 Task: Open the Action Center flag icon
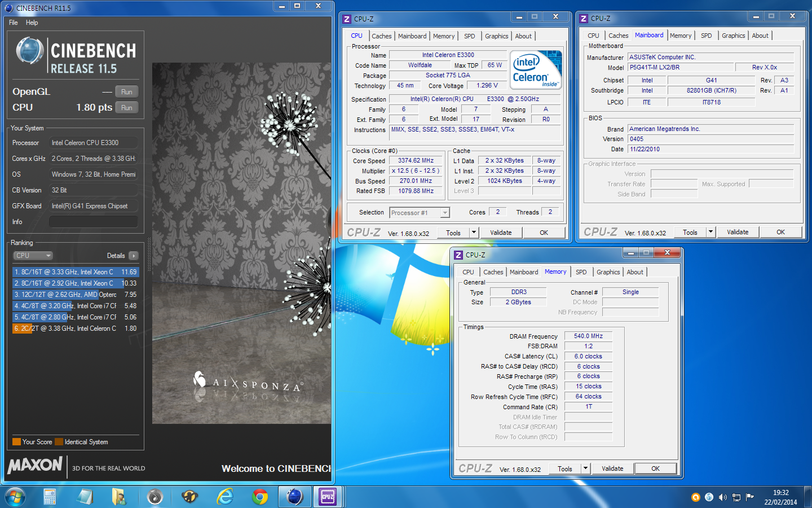[x=749, y=497]
